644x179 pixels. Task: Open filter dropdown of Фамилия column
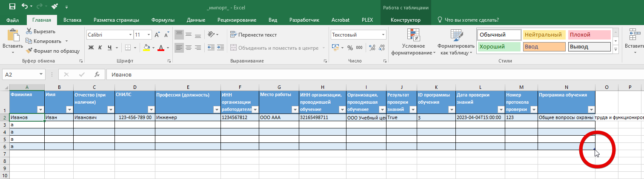click(x=40, y=110)
